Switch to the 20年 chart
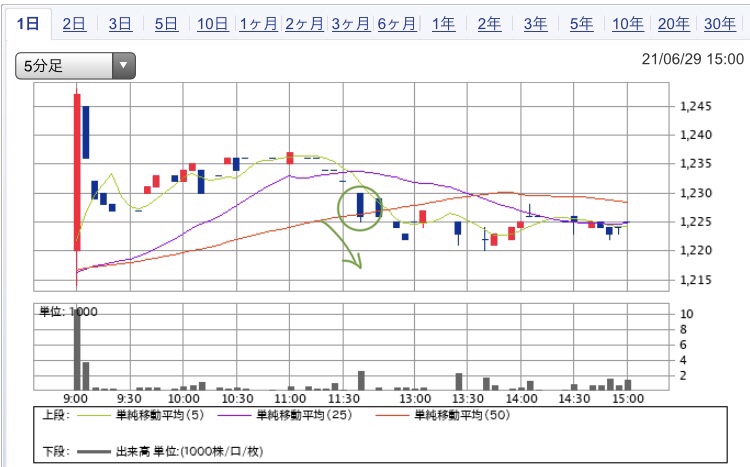The height and width of the screenshot is (467, 750). 673,23
